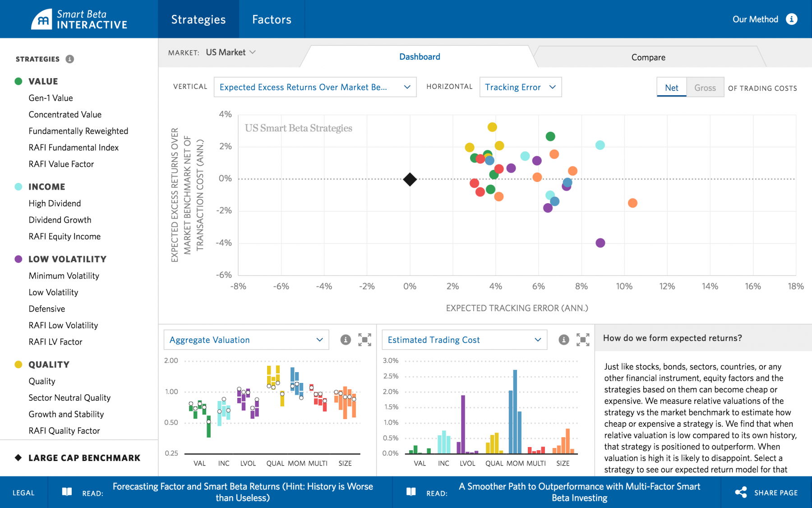
Task: Click the book icon beside Forecasting article
Action: coord(67,492)
